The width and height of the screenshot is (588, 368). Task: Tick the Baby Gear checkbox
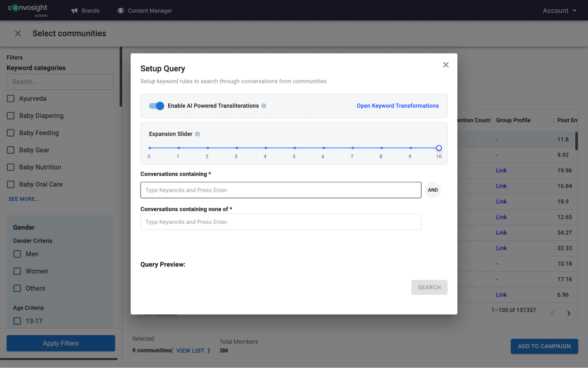11,150
